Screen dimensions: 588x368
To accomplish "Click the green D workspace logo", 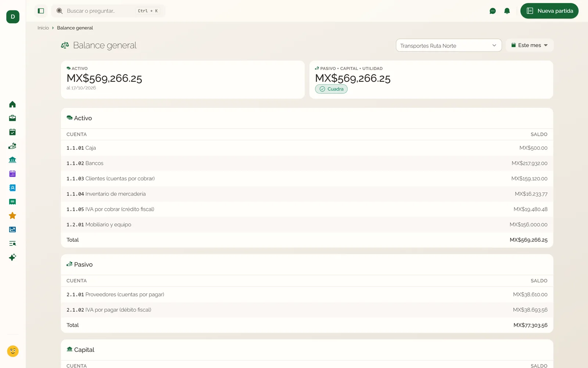I will (13, 17).
